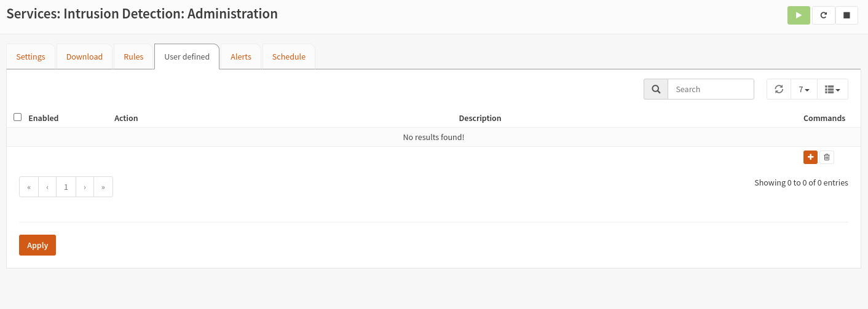The height and width of the screenshot is (309, 868).
Task: Delete selected rules with trash icon
Action: (x=827, y=157)
